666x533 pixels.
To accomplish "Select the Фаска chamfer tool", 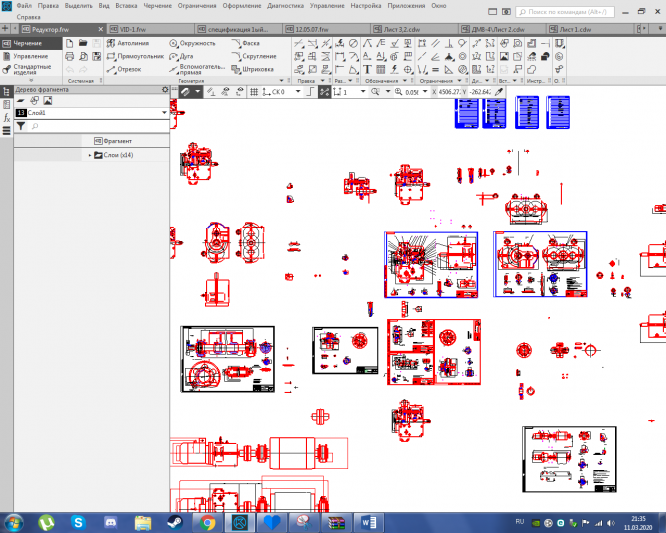I will click(245, 43).
